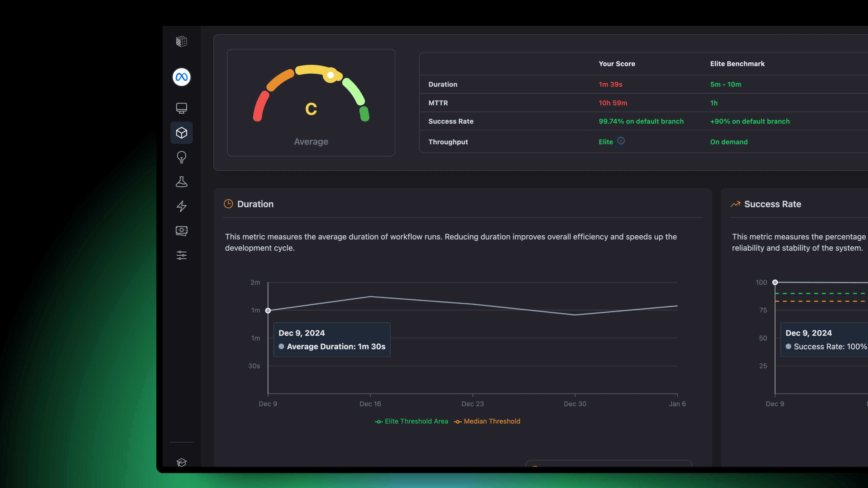This screenshot has height=488, width=868.
Task: Click the MTTR row label
Action: click(x=438, y=103)
